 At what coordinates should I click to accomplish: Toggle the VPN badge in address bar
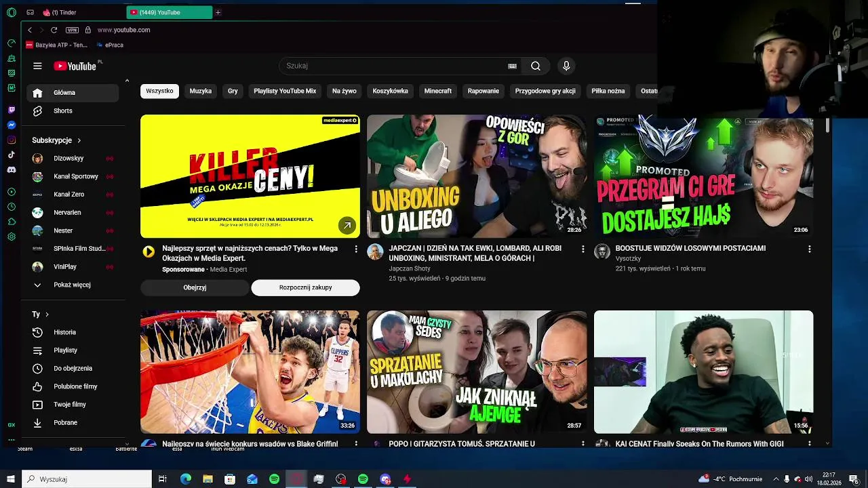[72, 30]
